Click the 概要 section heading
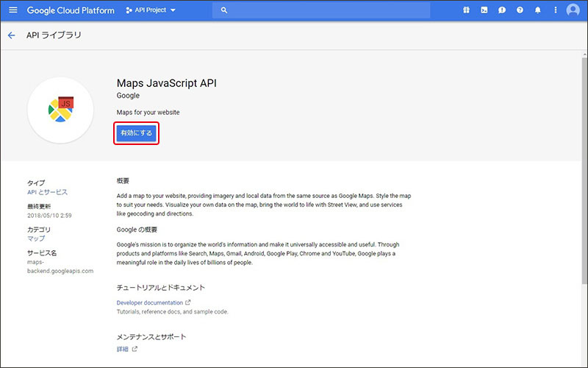This screenshot has height=368, width=588. tap(123, 181)
